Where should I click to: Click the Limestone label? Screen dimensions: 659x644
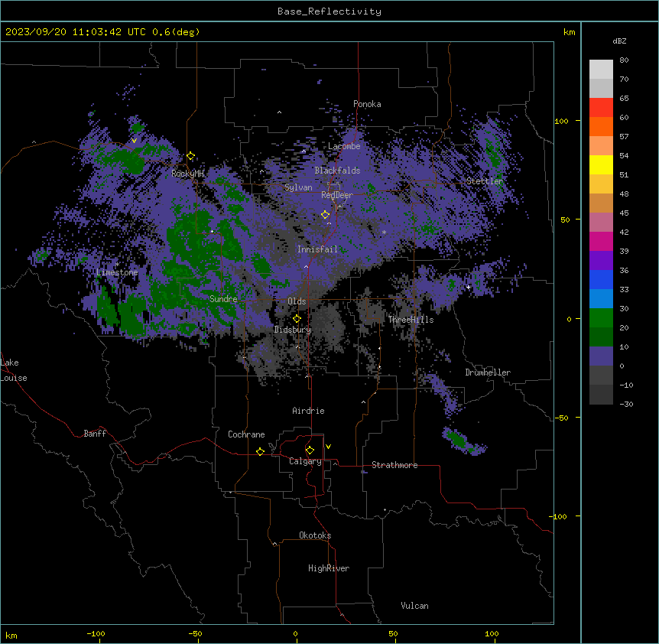tap(117, 272)
